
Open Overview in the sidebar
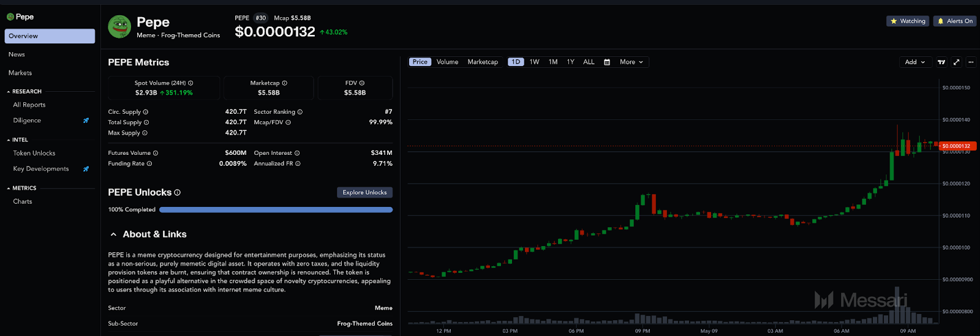pyautogui.click(x=50, y=36)
